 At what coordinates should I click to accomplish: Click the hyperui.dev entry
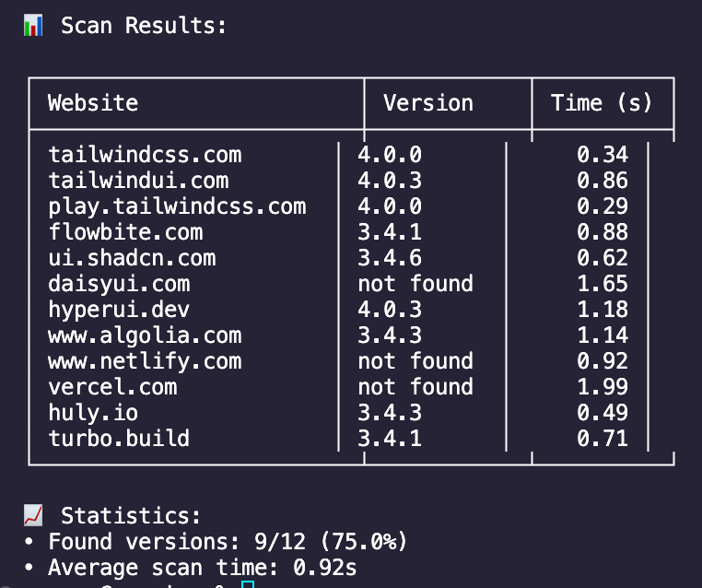click(119, 310)
